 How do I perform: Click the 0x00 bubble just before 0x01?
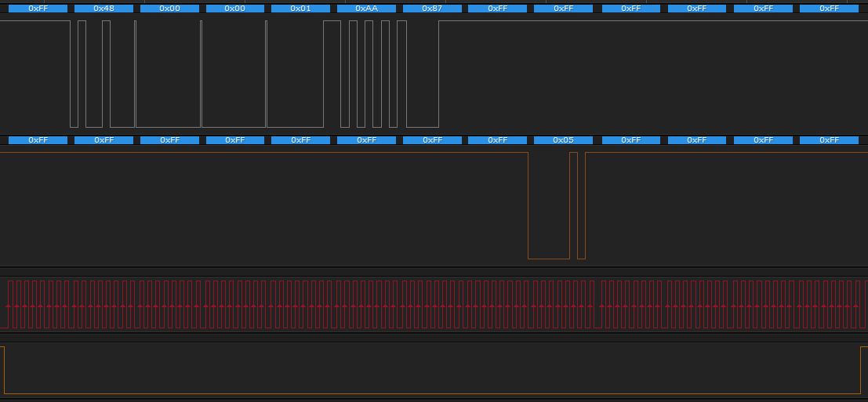(235, 9)
